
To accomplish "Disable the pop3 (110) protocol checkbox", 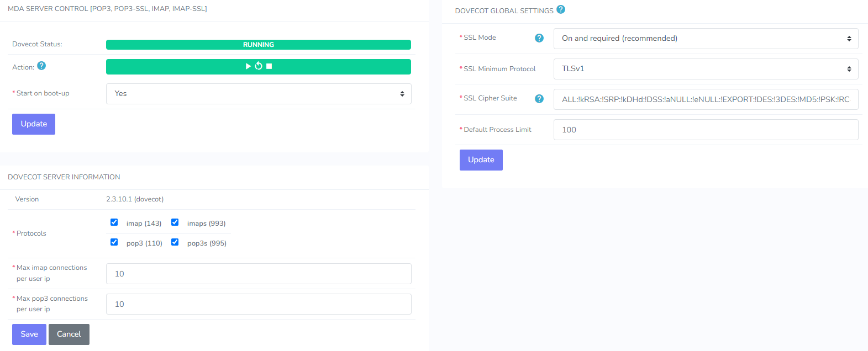I will (x=114, y=242).
